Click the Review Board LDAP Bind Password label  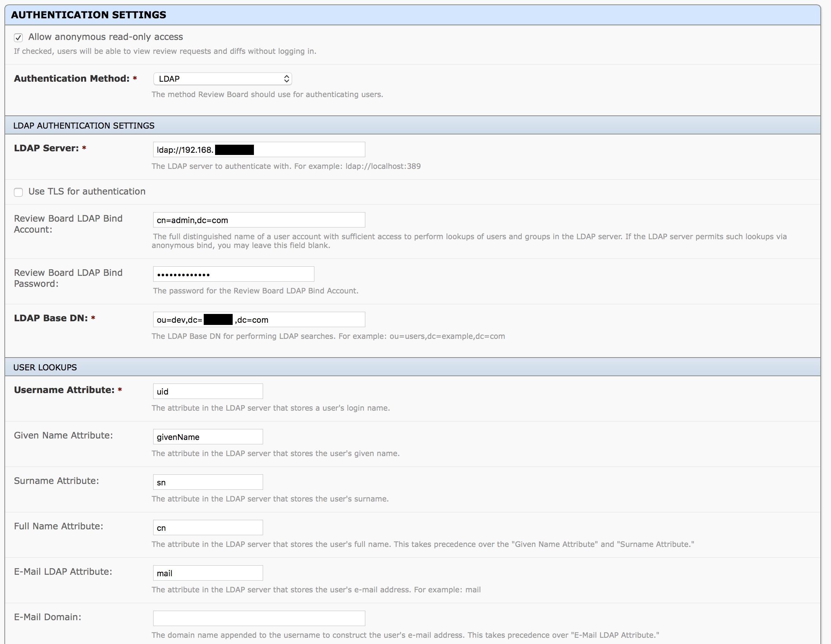pos(68,278)
